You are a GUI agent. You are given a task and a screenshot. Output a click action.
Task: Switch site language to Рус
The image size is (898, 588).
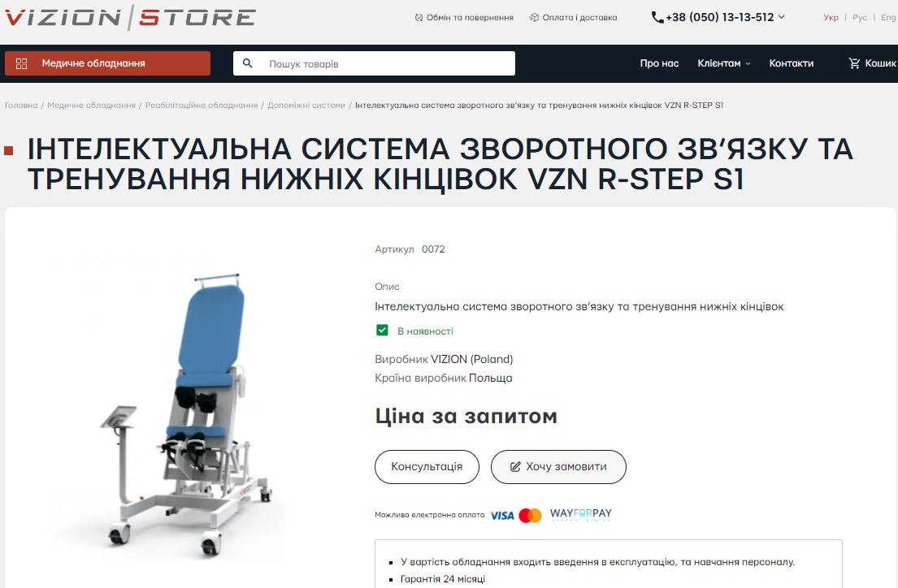click(x=859, y=18)
